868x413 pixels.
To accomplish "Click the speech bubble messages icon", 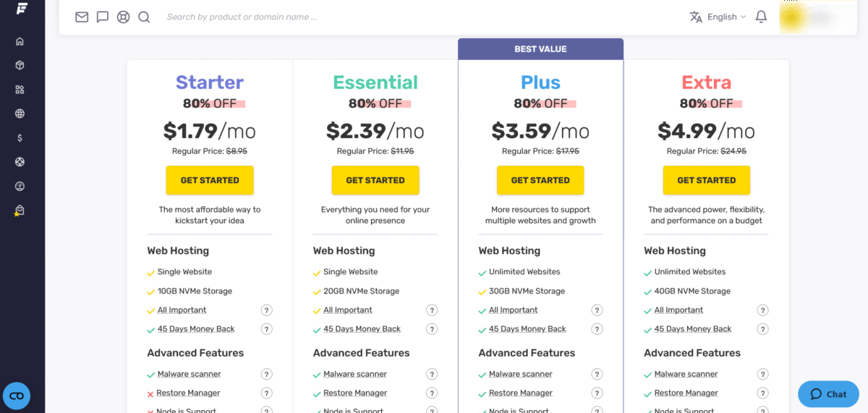I will (103, 17).
